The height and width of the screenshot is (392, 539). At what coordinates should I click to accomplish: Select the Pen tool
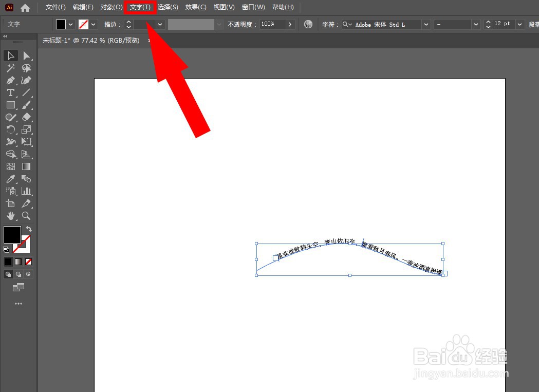click(x=11, y=81)
